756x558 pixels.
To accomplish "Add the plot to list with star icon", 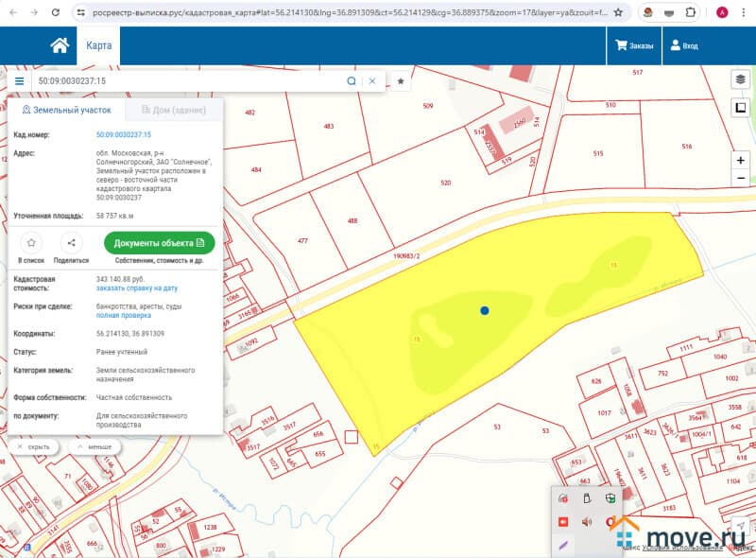I will tap(31, 243).
